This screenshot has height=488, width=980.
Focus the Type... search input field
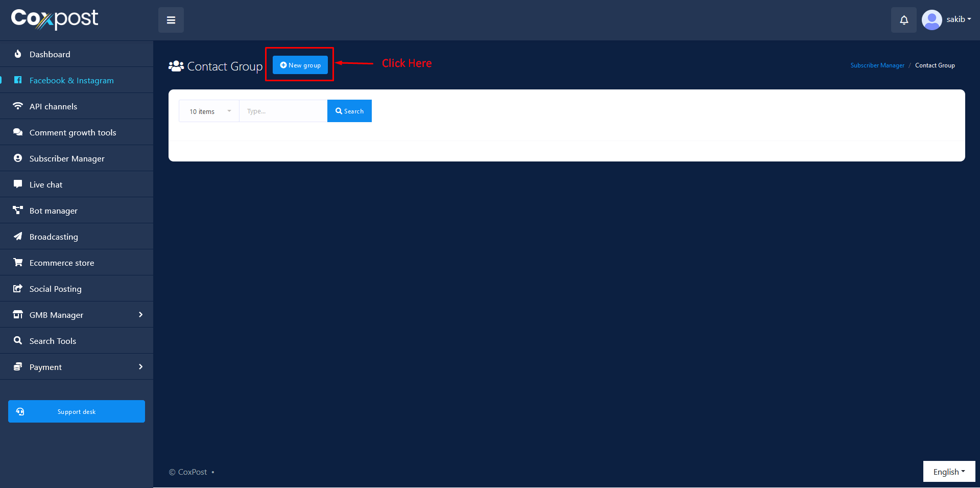click(283, 111)
